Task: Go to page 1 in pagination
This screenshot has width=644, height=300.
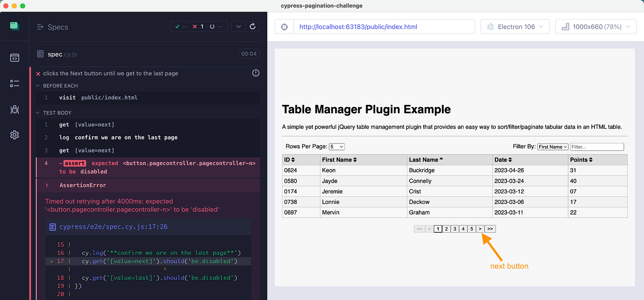Action: [438, 229]
